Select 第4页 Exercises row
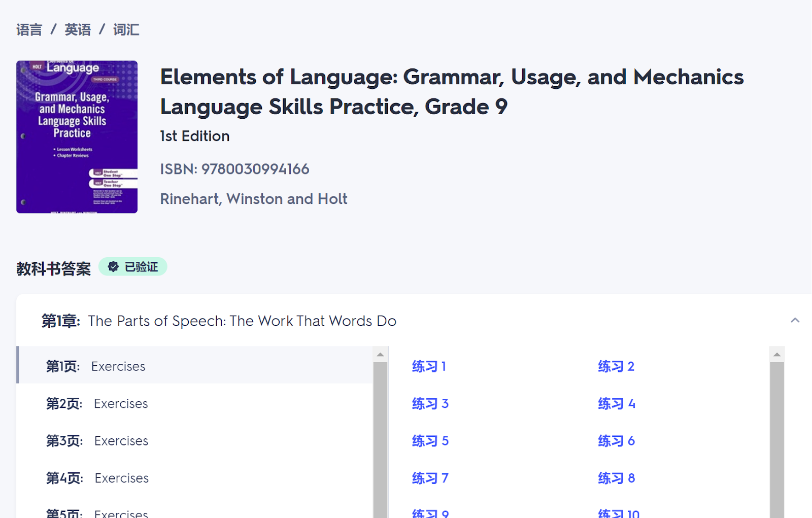Image resolution: width=812 pixels, height=518 pixels. [195, 478]
